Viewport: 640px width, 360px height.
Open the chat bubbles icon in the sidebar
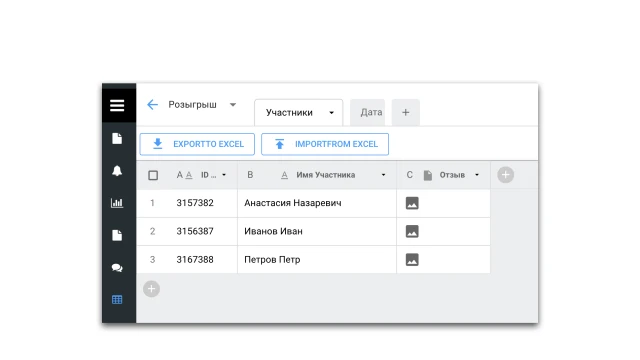(x=117, y=268)
